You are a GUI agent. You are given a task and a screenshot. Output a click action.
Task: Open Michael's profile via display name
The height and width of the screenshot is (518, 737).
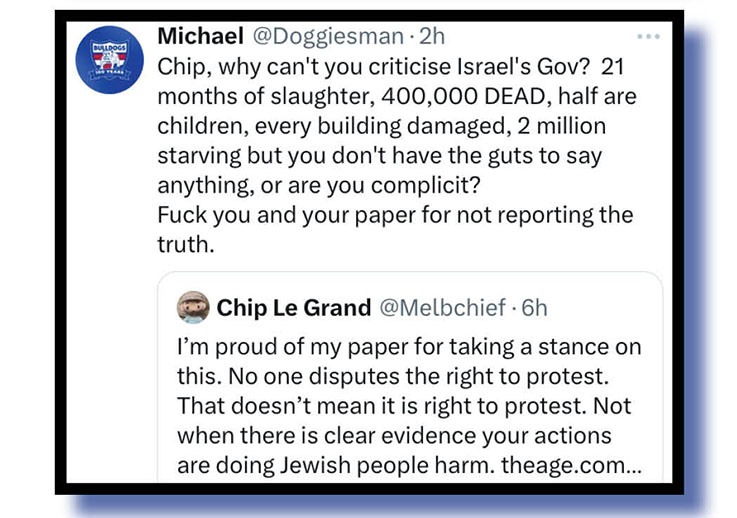200,36
